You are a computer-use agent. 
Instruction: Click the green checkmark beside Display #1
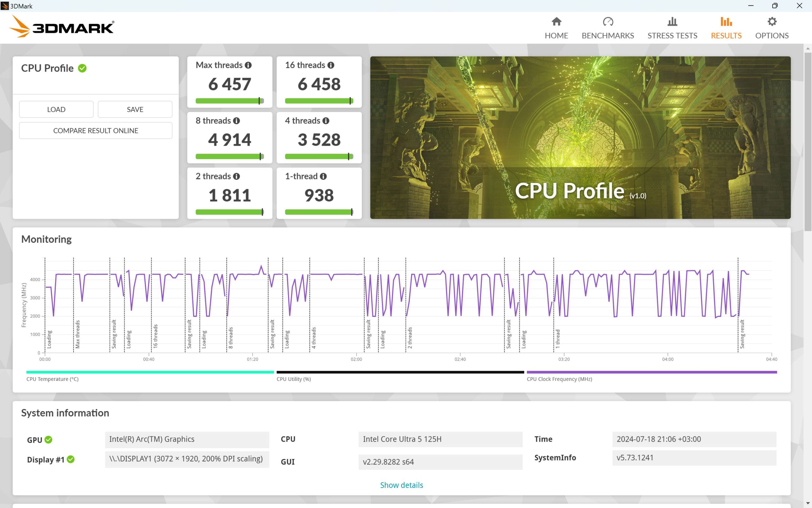[70, 459]
